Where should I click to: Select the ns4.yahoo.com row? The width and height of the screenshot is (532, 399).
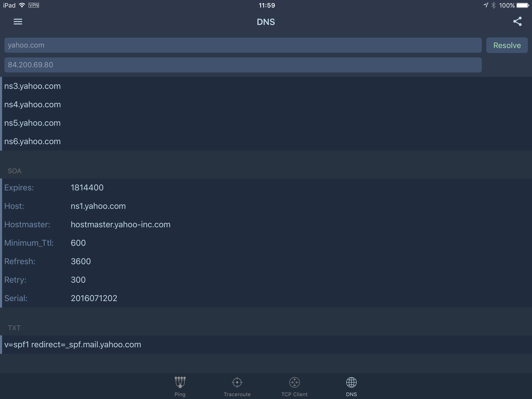click(x=266, y=104)
